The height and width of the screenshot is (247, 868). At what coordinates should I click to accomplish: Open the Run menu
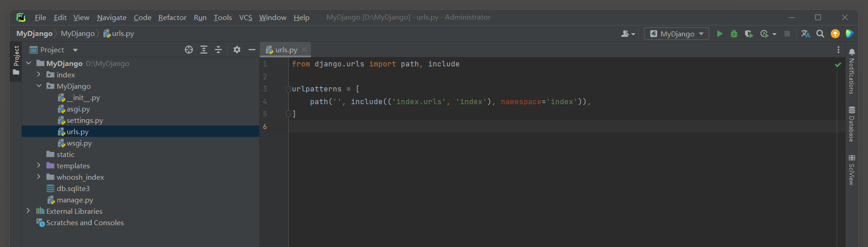(200, 17)
